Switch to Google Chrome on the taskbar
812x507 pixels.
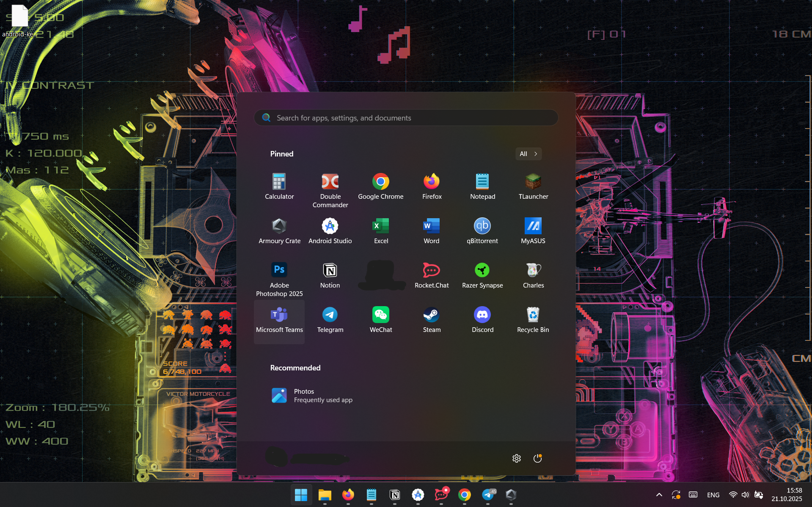464,495
